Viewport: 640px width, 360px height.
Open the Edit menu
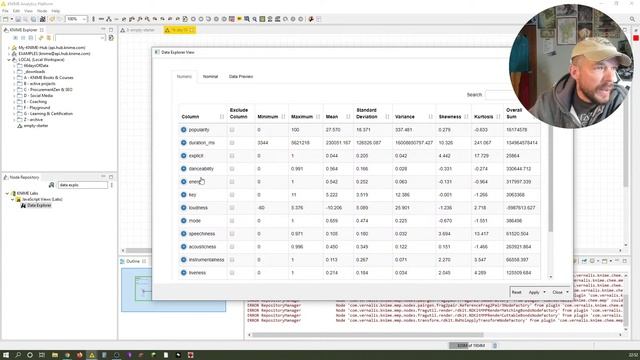[x=16, y=11]
